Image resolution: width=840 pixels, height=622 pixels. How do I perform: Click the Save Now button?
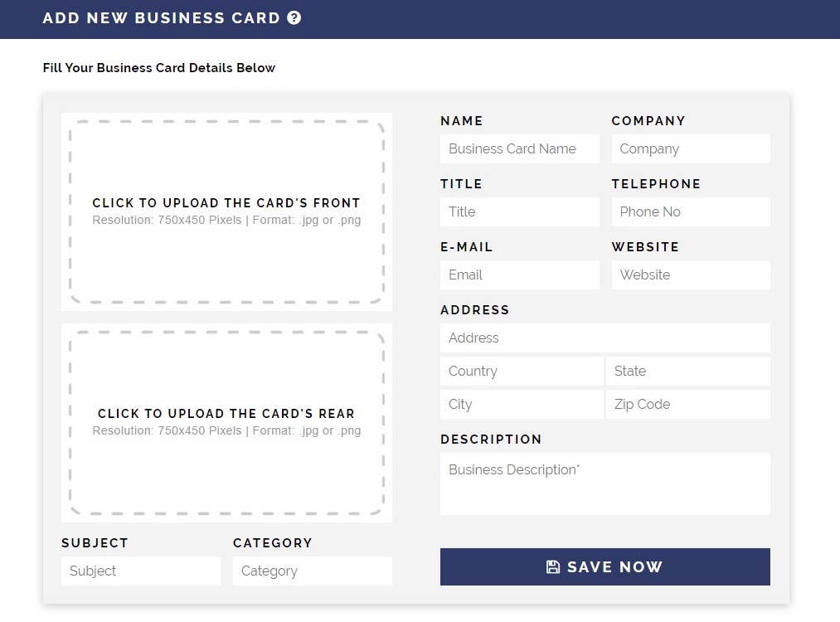tap(605, 566)
